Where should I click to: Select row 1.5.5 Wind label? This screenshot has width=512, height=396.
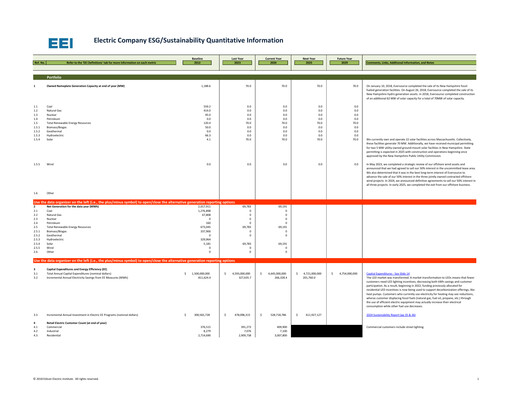pos(50,164)
